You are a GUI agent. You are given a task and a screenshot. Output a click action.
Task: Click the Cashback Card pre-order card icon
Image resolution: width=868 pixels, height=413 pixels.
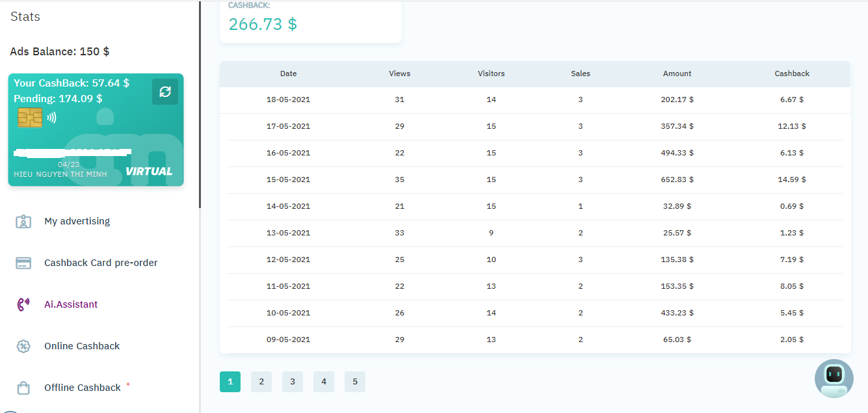tap(23, 263)
